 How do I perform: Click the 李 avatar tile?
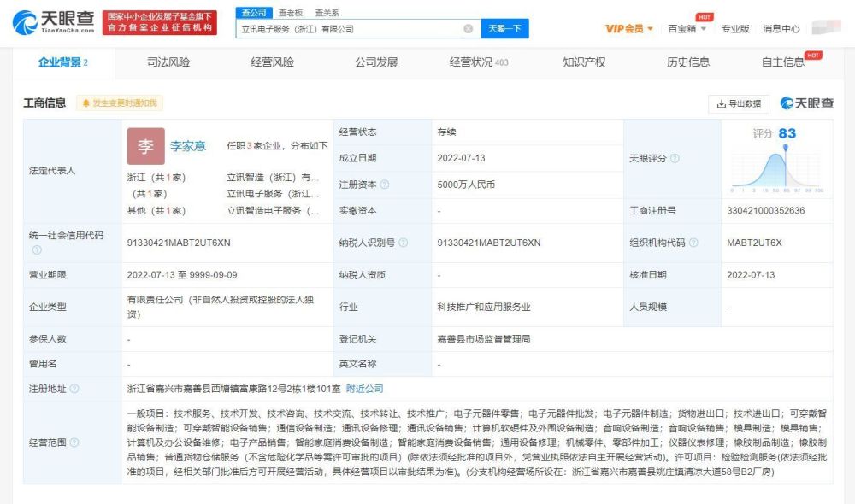145,146
